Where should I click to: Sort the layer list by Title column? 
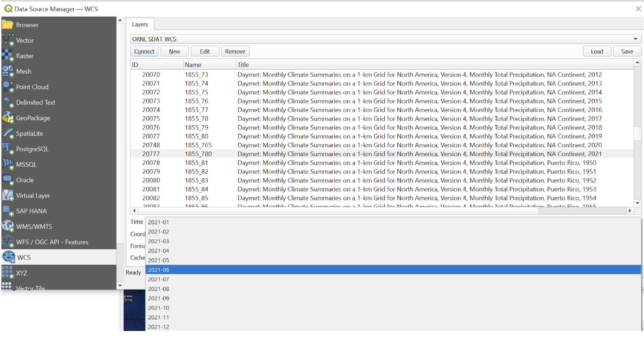pos(435,65)
